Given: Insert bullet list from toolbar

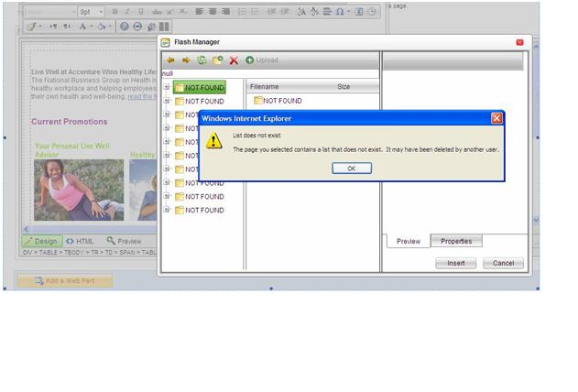Looking at the screenshot, I should [x=255, y=12].
